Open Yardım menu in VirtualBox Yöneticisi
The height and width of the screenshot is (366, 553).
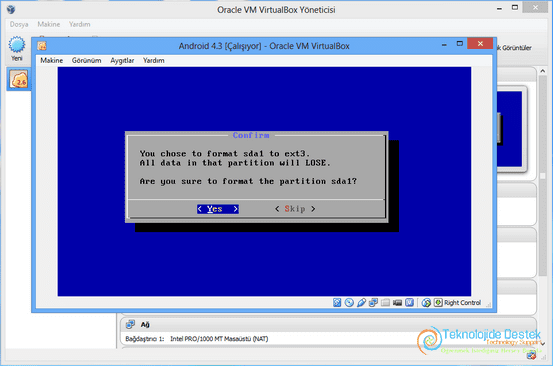pyautogui.click(x=79, y=24)
